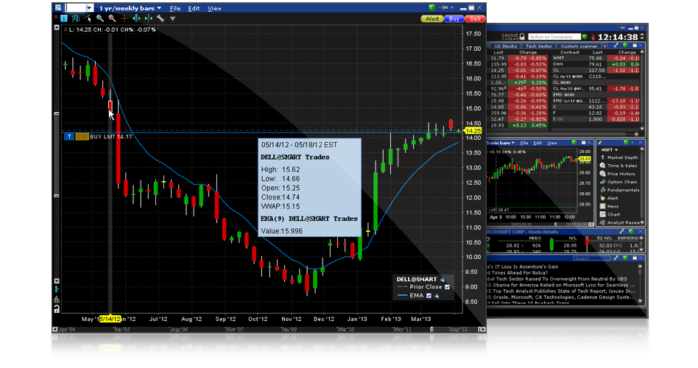Open Option Chain tool
Viewport: 698px width, 368px height.
618,182
